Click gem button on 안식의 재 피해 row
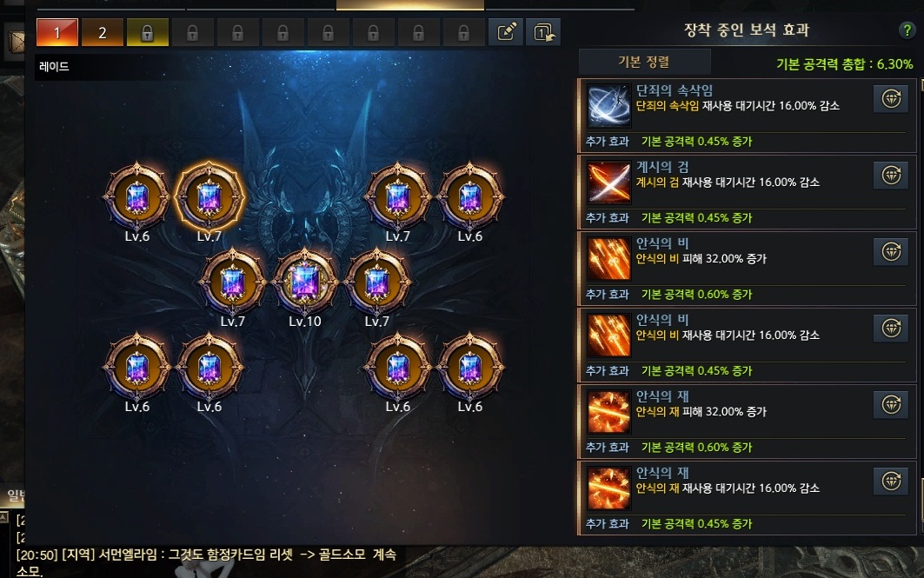The height and width of the screenshot is (578, 924). [x=891, y=405]
